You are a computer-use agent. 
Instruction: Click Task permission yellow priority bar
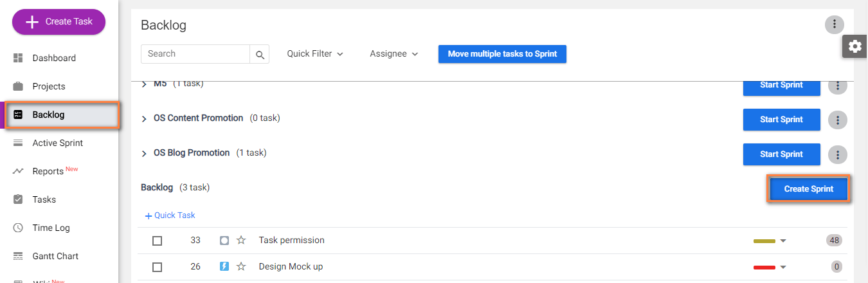(764, 241)
